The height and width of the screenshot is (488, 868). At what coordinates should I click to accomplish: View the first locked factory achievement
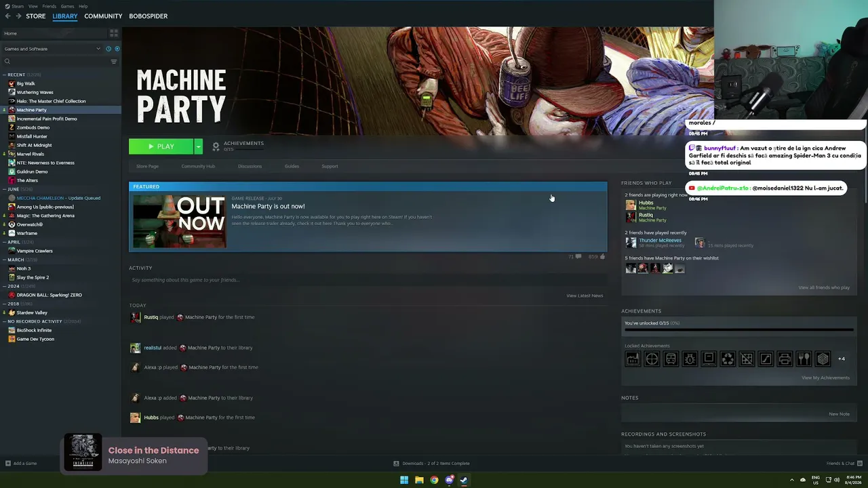pos(633,359)
